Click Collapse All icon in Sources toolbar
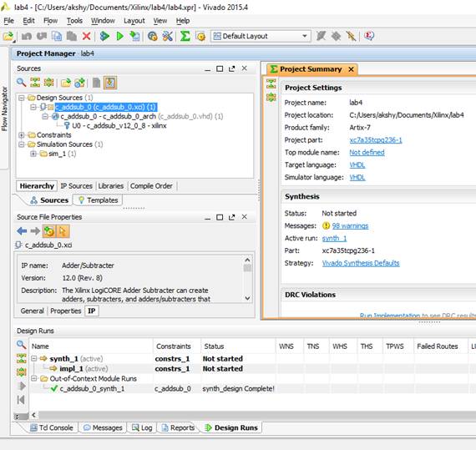The image size is (476, 450). 35,82
